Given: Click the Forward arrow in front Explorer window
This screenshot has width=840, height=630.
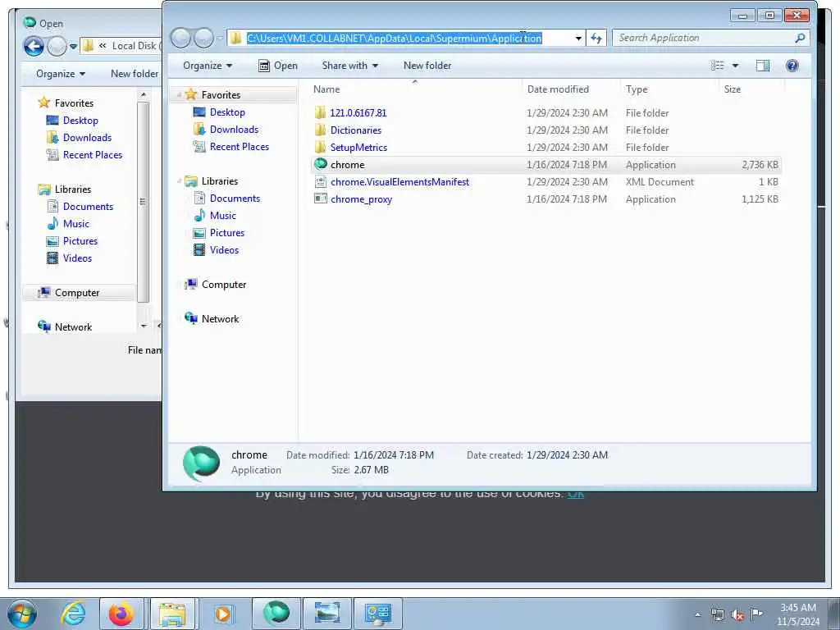Looking at the screenshot, I should tap(203, 38).
